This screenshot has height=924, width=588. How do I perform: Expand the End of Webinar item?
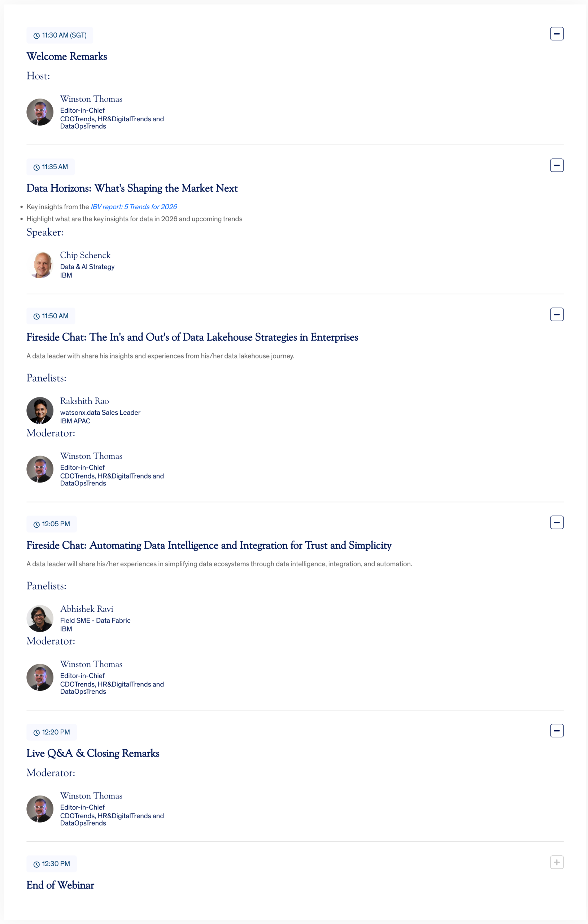point(557,863)
